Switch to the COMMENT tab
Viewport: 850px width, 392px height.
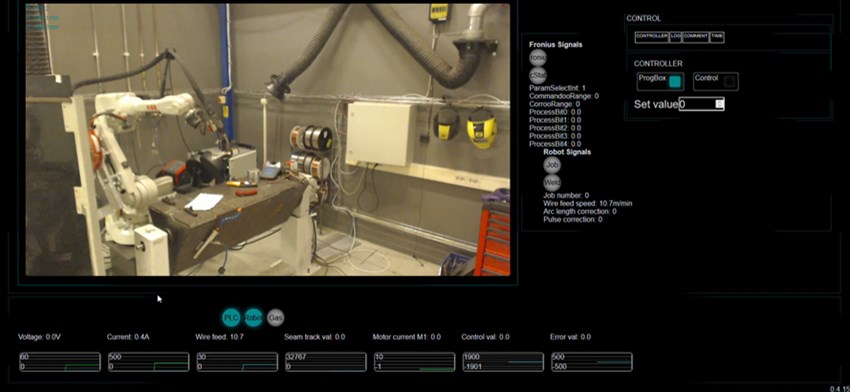coord(696,37)
